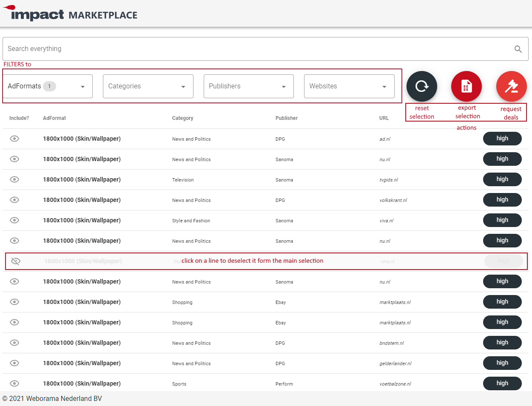Toggle the eye icon for voetbalzone.nl row

14,383
